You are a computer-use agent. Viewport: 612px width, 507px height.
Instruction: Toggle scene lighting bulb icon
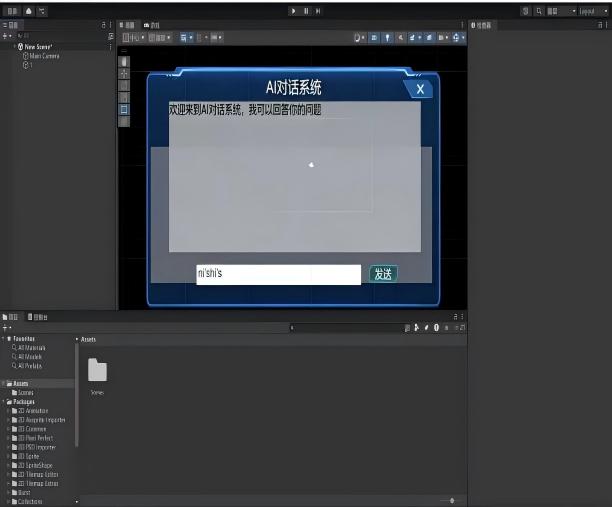(x=387, y=37)
